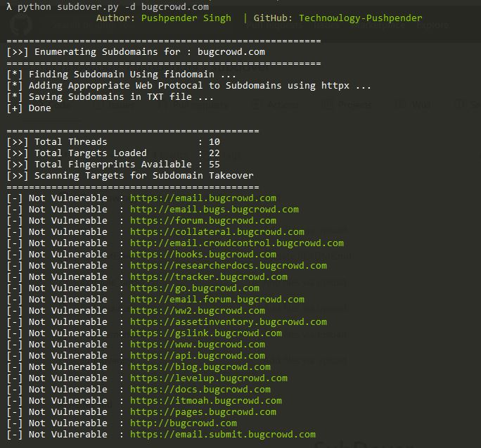Screen dimensions: 481x448
Task: Open the https://hooks.bugcrowd.com link
Action: click(x=203, y=255)
